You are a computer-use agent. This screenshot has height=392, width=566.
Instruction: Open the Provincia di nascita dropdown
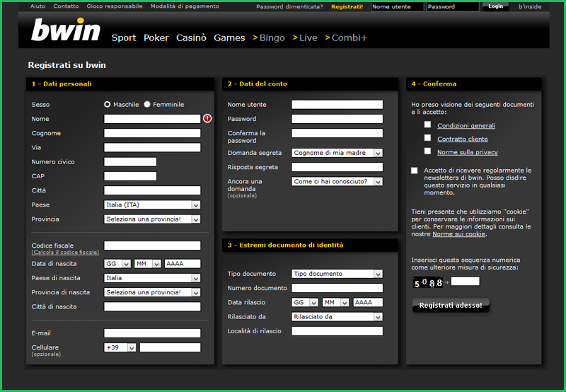click(152, 292)
